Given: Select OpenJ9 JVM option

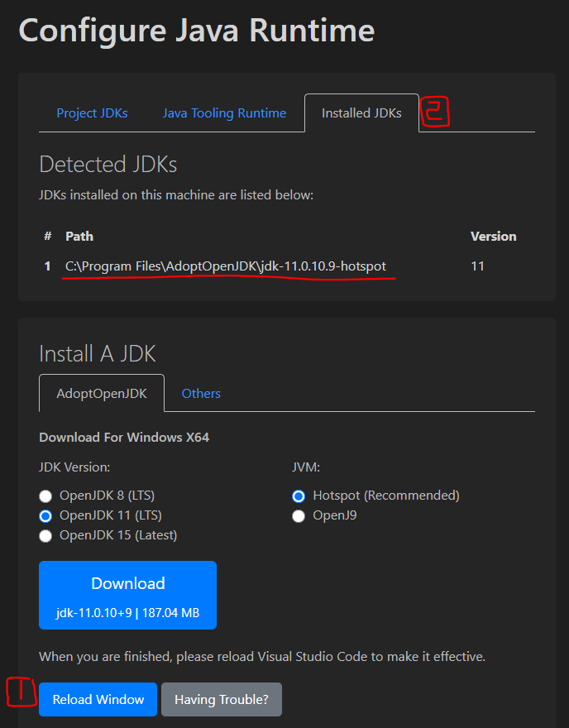Looking at the screenshot, I should coord(299,516).
